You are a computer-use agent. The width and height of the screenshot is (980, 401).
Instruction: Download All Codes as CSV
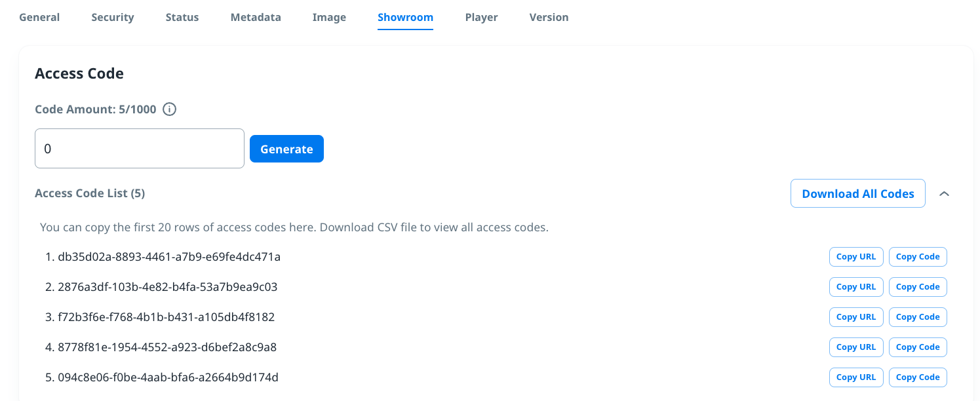tap(857, 194)
